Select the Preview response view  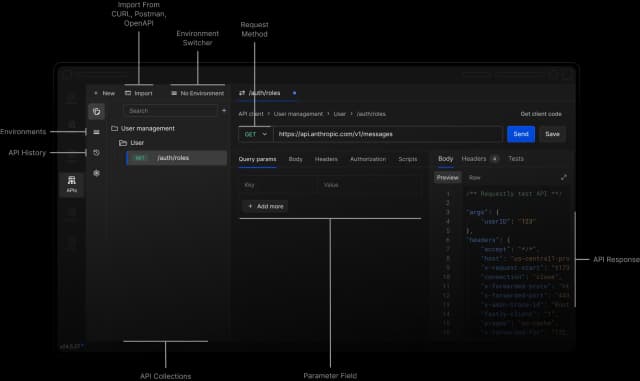(447, 178)
